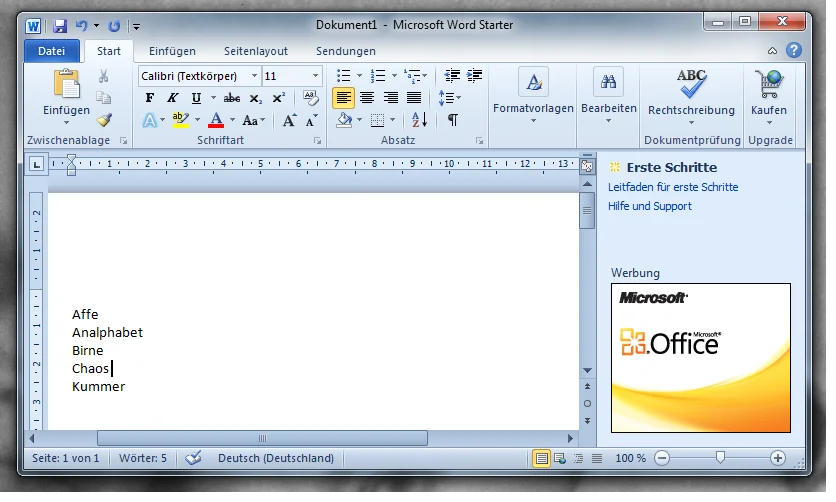Open the font size dropdown

click(x=316, y=76)
